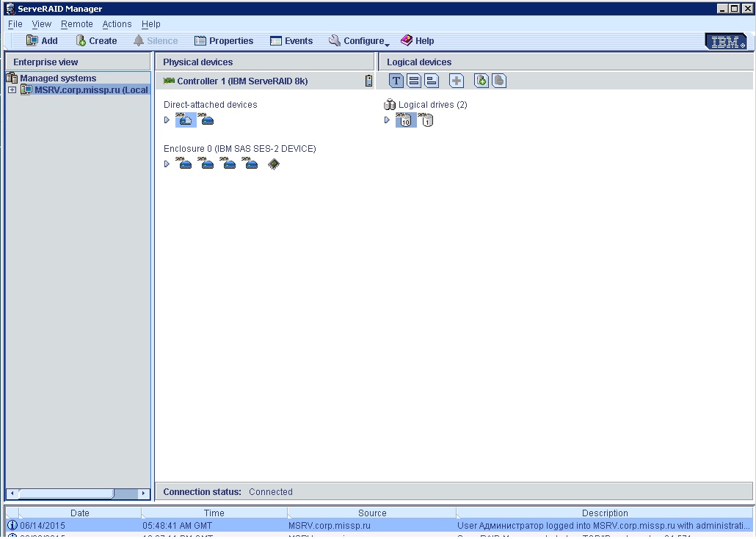Click the controller battery status icon

368,81
